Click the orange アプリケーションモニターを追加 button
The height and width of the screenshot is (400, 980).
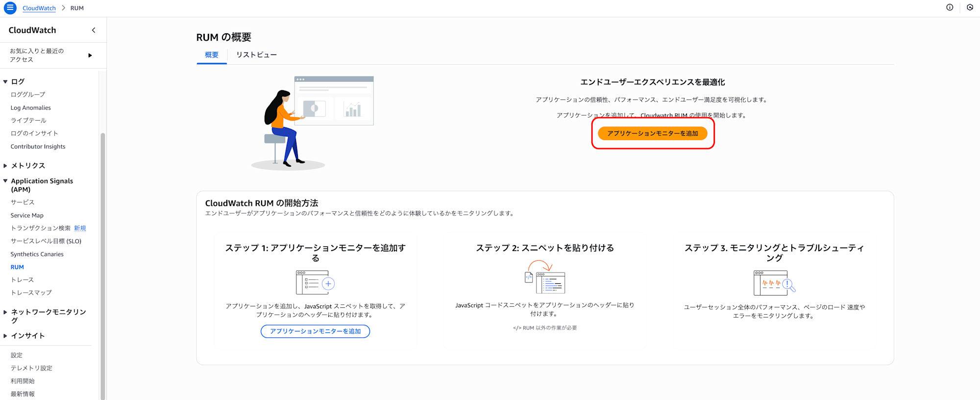click(x=652, y=133)
